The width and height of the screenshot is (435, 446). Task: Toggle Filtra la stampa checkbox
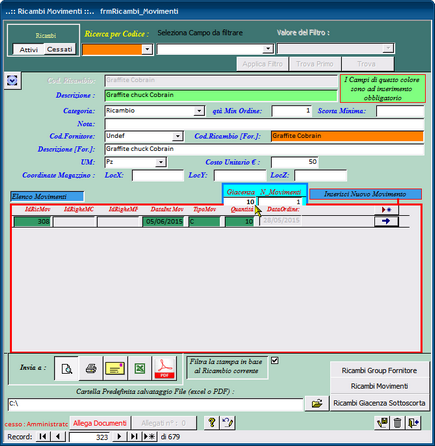pos(275,360)
